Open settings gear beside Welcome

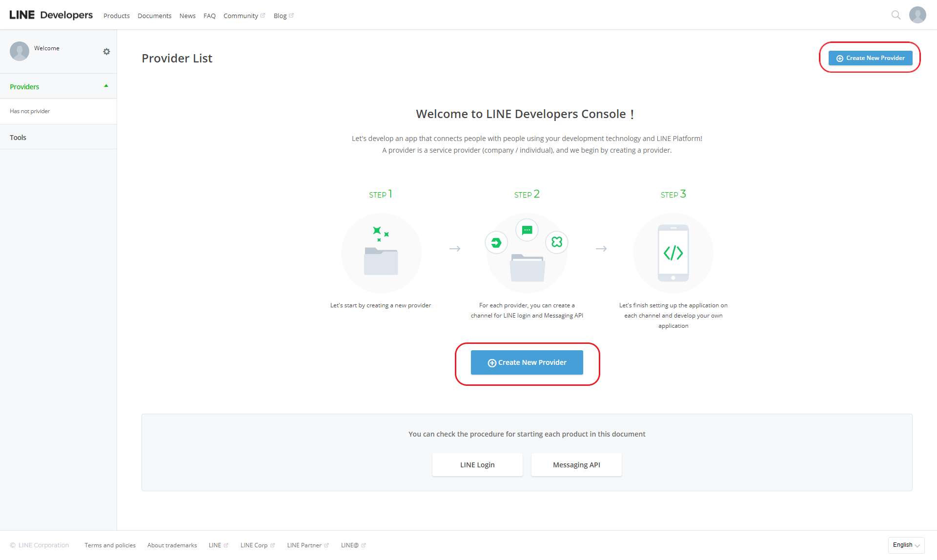click(106, 52)
